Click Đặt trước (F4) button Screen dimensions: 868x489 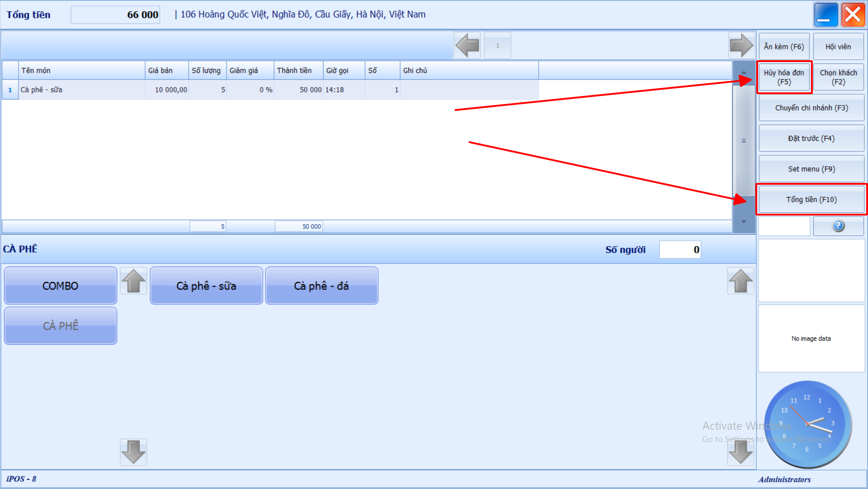[811, 139]
